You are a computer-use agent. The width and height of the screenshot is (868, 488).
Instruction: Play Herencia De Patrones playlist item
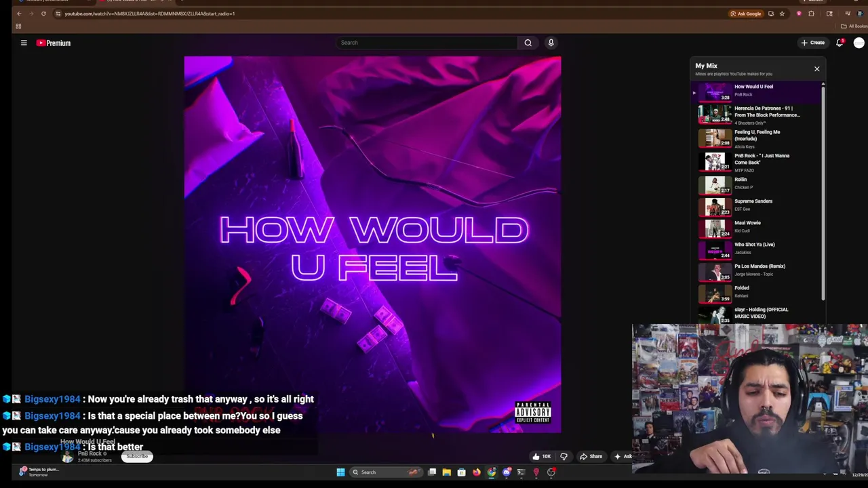756,114
